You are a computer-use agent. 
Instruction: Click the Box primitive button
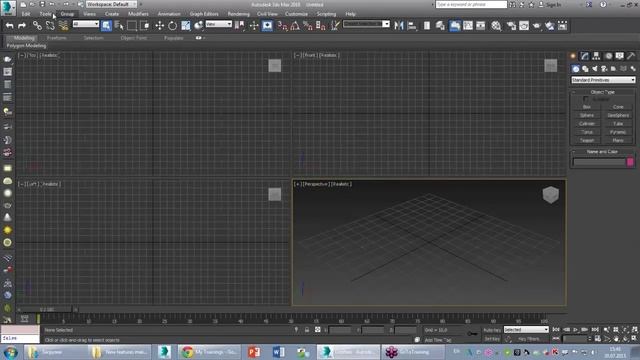click(x=587, y=107)
